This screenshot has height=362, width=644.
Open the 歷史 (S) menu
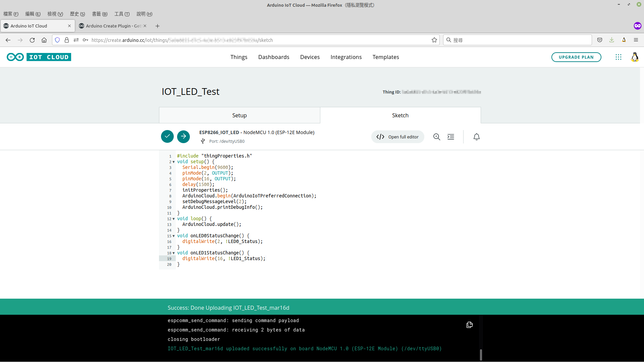tap(77, 14)
